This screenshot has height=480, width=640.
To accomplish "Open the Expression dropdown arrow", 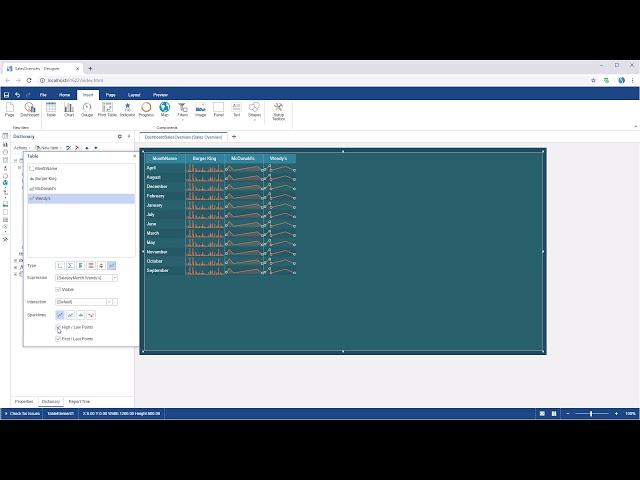I will (x=115, y=278).
